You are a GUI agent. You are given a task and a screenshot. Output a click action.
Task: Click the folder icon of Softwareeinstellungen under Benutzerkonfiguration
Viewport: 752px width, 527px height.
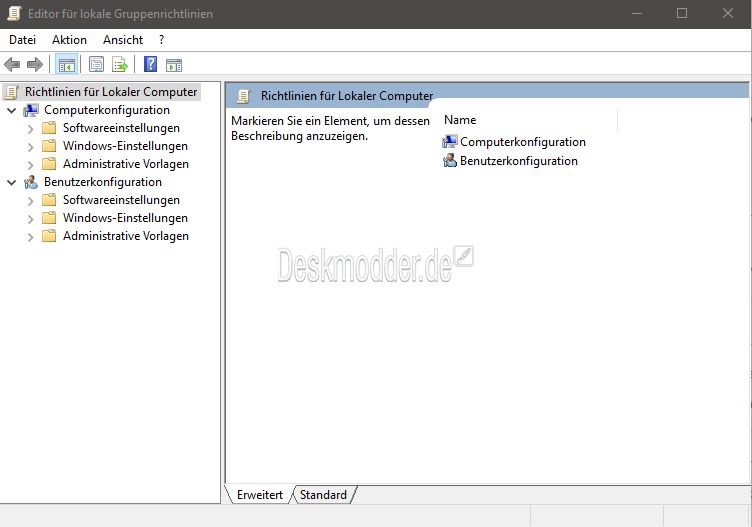[49, 200]
